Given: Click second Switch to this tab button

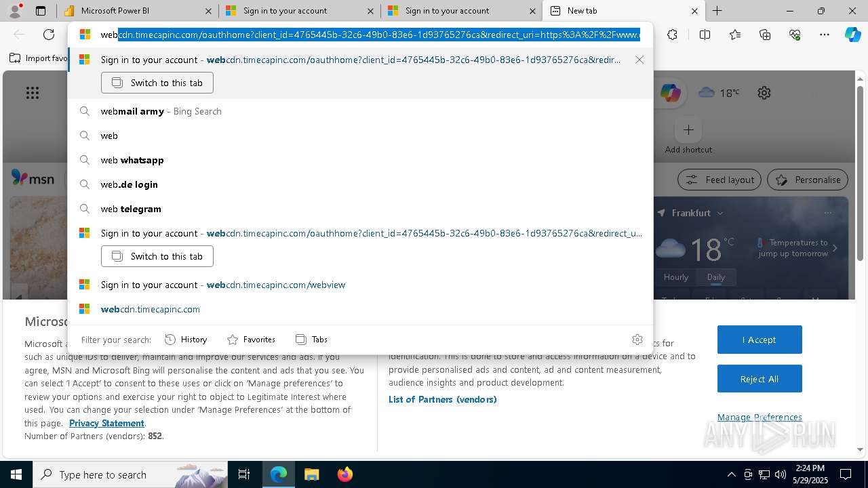Looking at the screenshot, I should 157,256.
